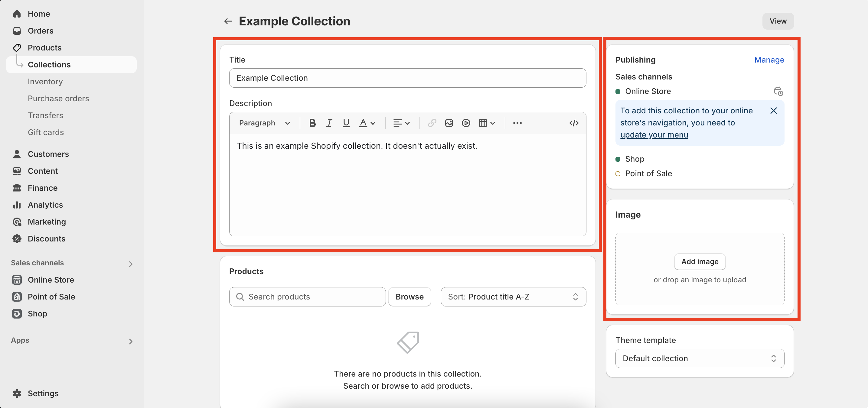Click the Home house icon
868x408 pixels.
click(x=17, y=14)
